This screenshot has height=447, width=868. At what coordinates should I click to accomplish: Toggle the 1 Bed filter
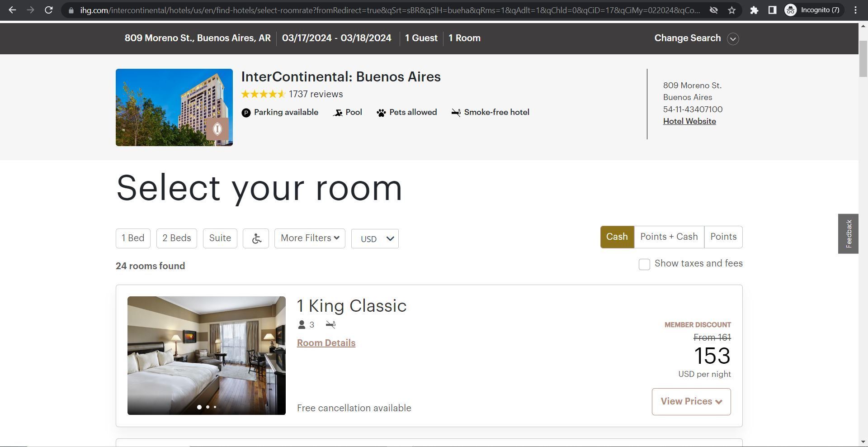pyautogui.click(x=133, y=238)
